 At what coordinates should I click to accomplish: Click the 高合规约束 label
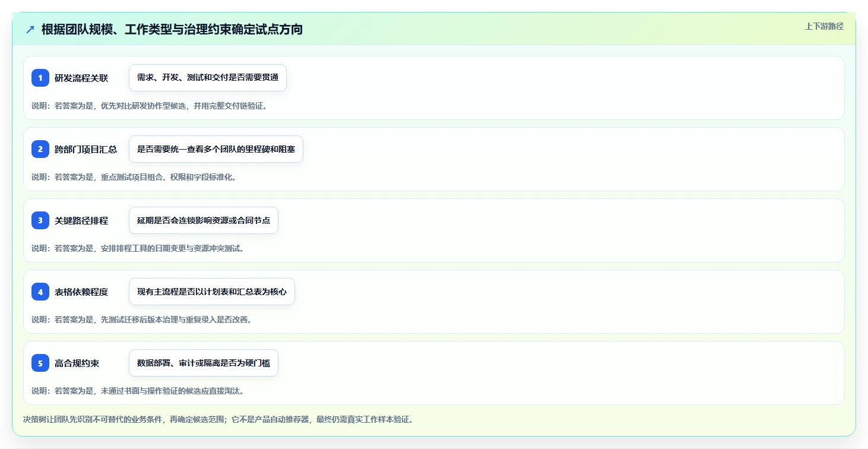click(x=77, y=363)
